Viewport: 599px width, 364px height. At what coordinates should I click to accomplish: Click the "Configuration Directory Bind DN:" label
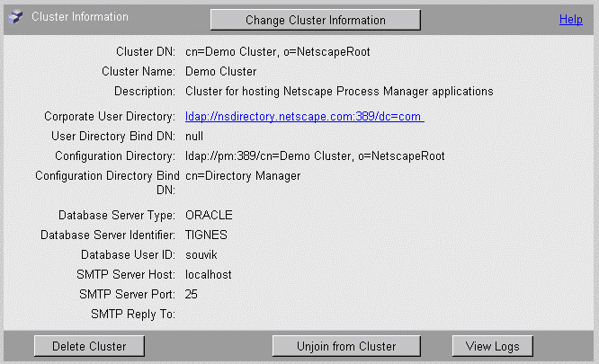point(107,182)
